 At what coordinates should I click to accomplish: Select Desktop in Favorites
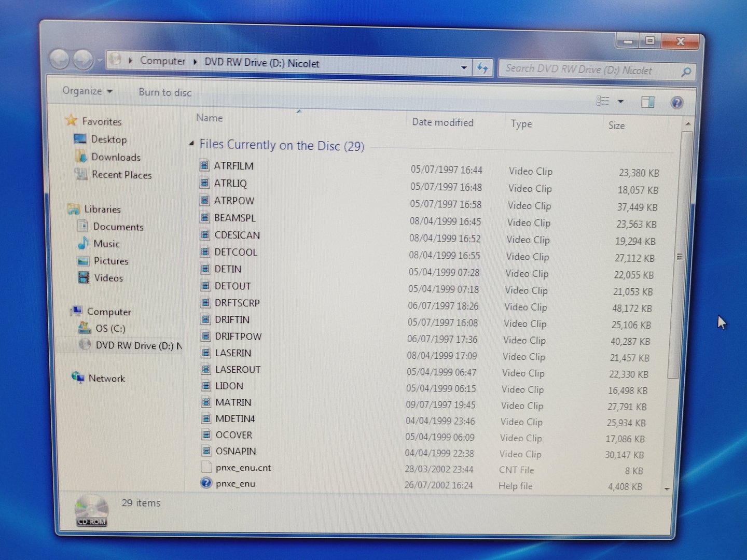[x=108, y=139]
